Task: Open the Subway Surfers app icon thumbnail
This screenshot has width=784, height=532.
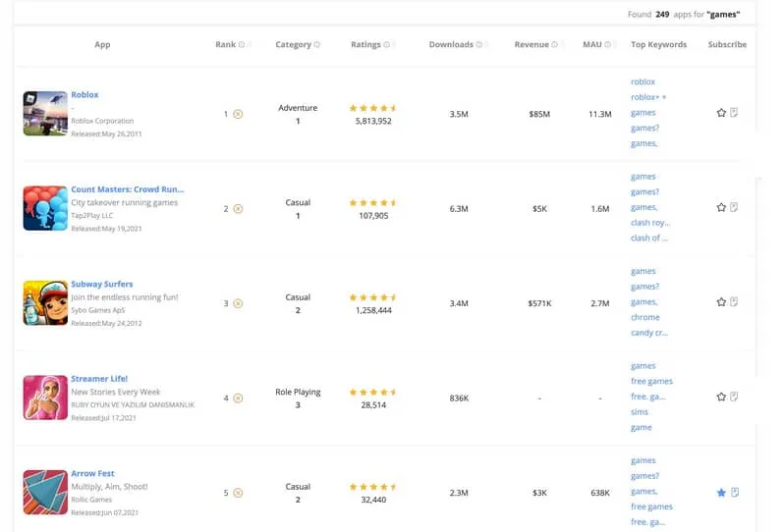Action: [x=45, y=302]
